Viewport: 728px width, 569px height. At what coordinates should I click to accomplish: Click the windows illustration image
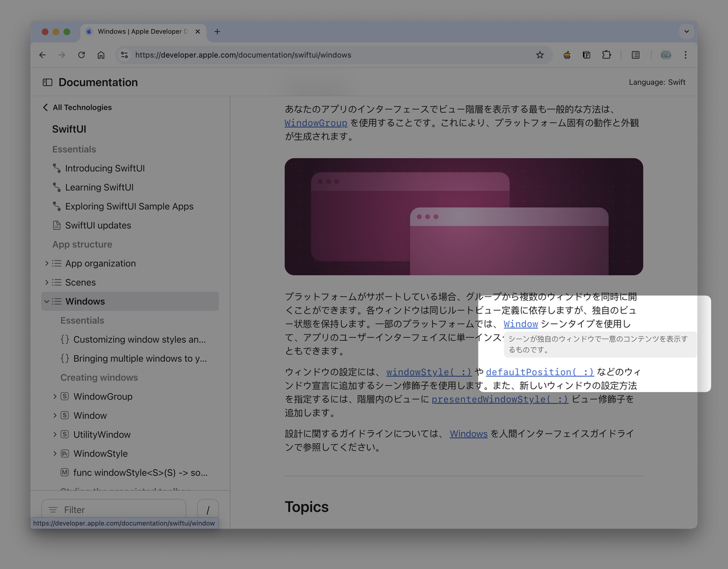[464, 217]
